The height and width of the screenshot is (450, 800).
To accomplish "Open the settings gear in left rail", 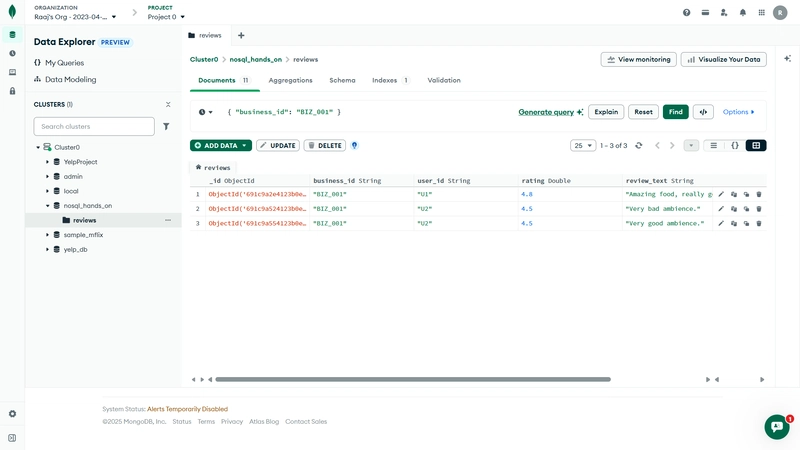I will (x=12, y=414).
